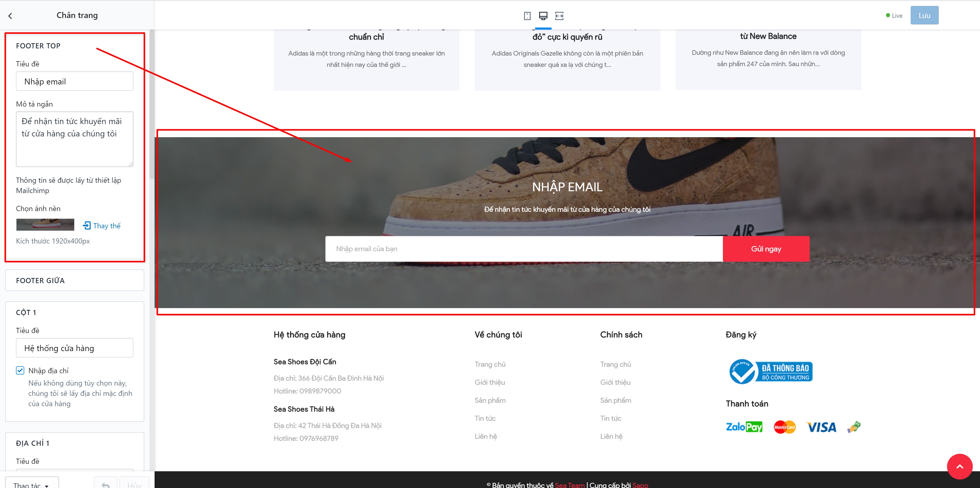
Task: Toggle the Nhập địa chỉ checkbox
Action: [20, 370]
